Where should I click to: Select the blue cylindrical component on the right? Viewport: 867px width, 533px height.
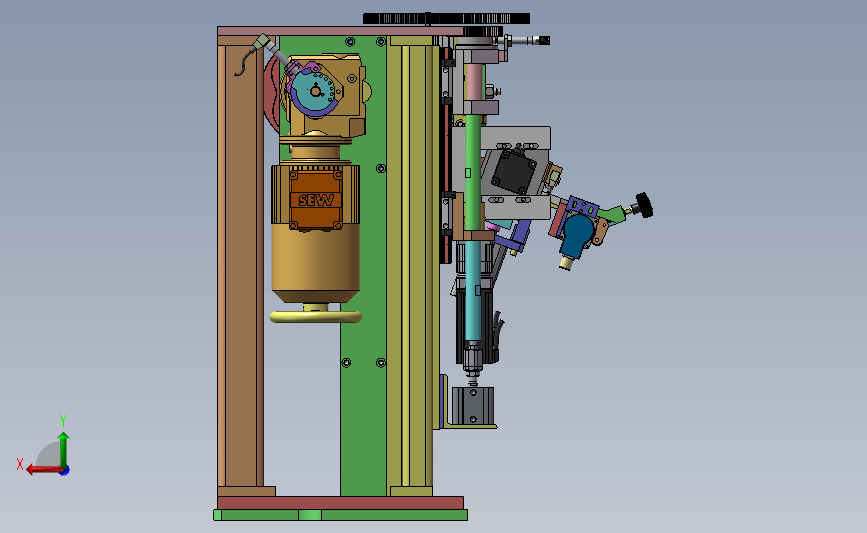pos(576,237)
